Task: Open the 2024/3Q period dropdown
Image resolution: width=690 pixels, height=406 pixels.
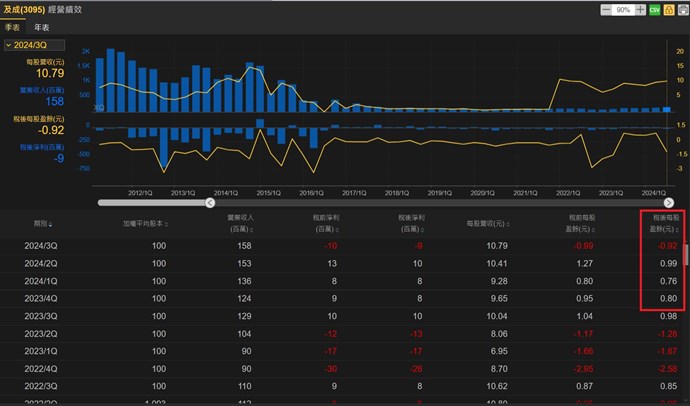Action: 34,45
